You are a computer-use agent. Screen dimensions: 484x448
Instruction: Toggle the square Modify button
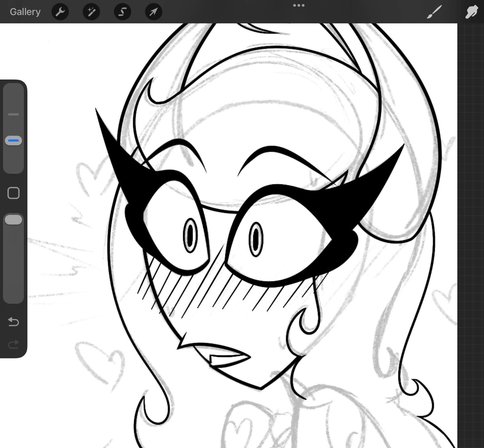point(13,193)
